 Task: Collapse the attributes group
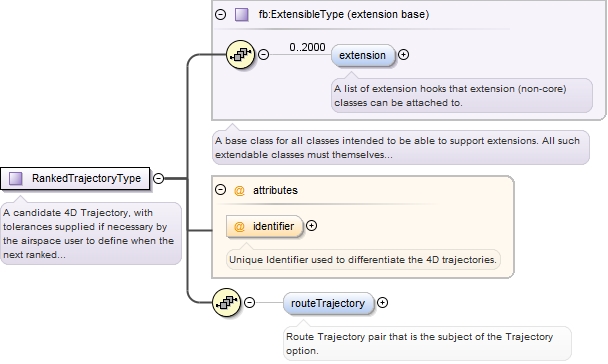[220, 190]
